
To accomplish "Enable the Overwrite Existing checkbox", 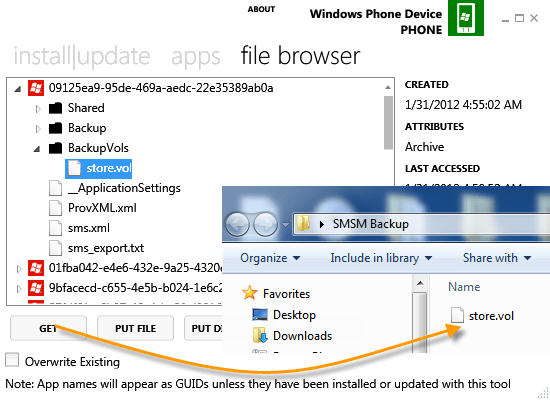I will coord(12,360).
